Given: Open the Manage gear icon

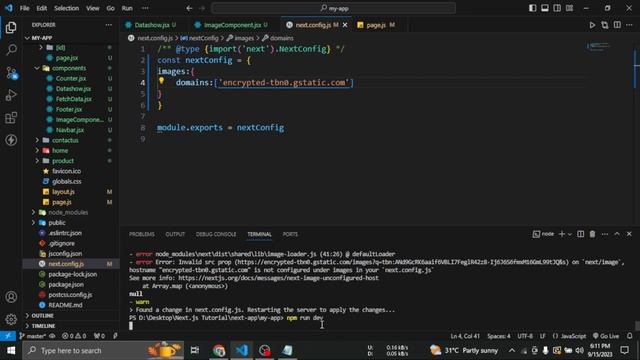Looking at the screenshot, I should (x=11, y=319).
